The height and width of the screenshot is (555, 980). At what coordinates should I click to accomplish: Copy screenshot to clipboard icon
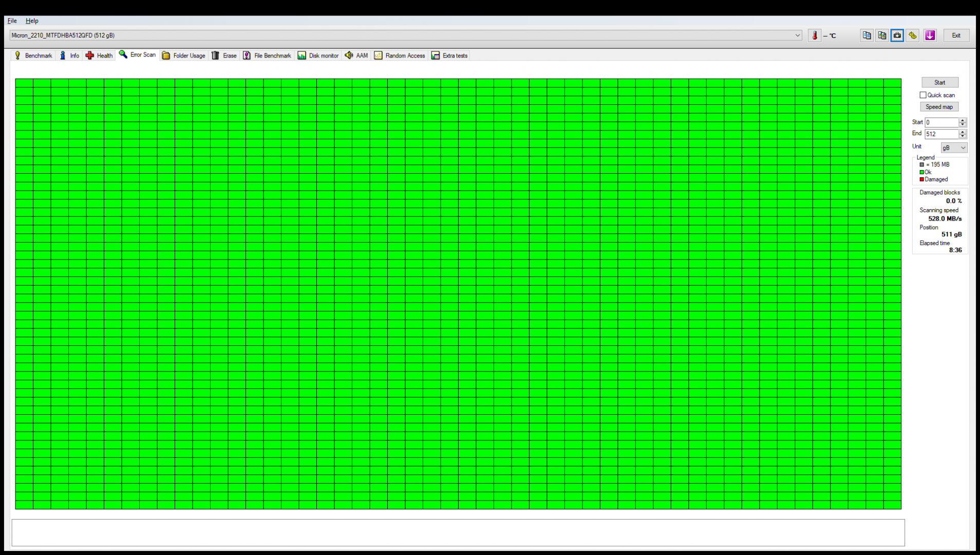tap(882, 35)
